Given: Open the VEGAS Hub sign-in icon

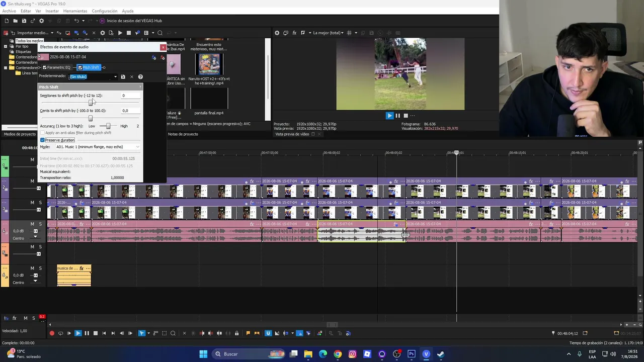Looking at the screenshot, I should pos(102,21).
